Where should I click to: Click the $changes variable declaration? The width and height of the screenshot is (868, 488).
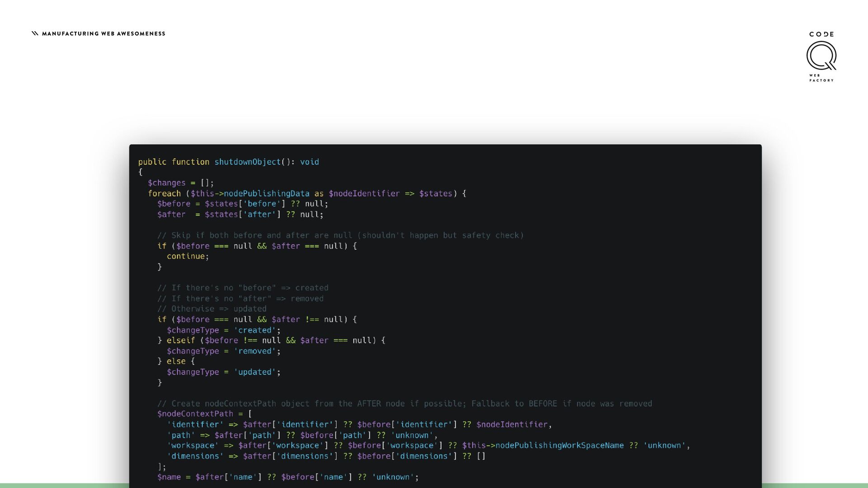tap(166, 183)
